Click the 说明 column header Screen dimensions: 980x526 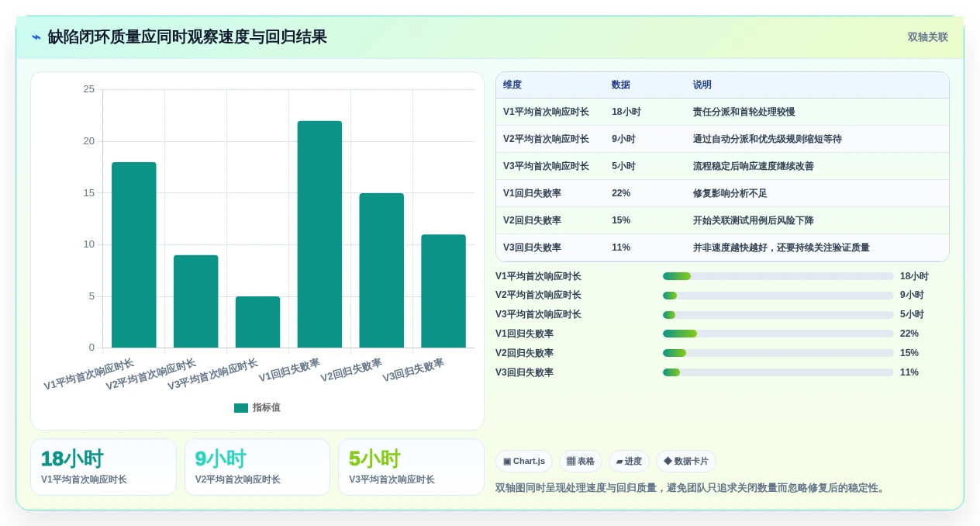pyautogui.click(x=702, y=85)
